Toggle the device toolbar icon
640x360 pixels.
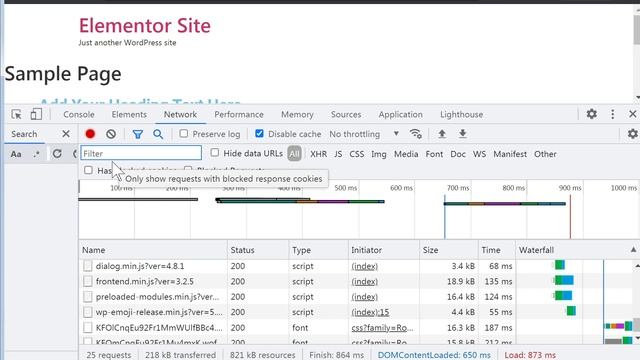pos(36,114)
